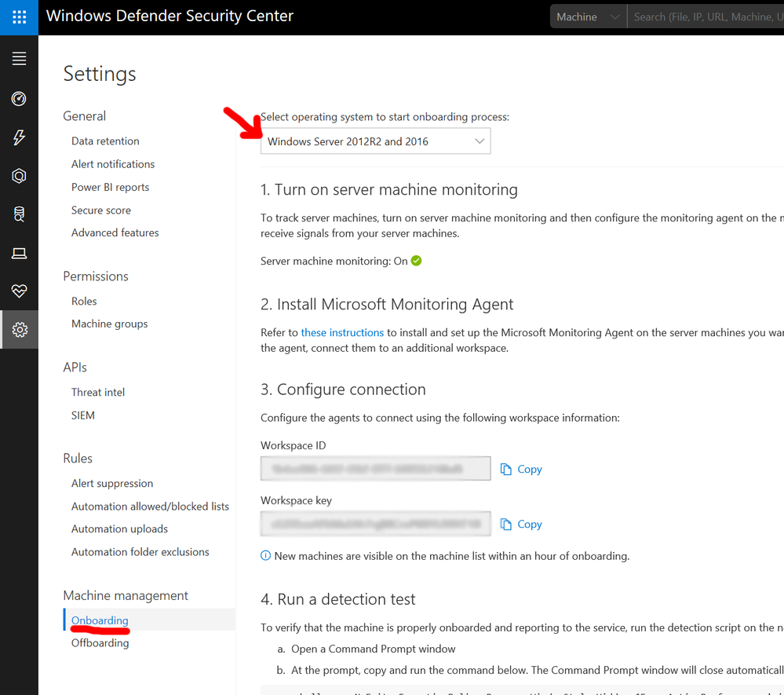Screen dimensions: 784x695
Task: Click '1. Turn on server machine monitoring' heading
Action: (x=389, y=189)
